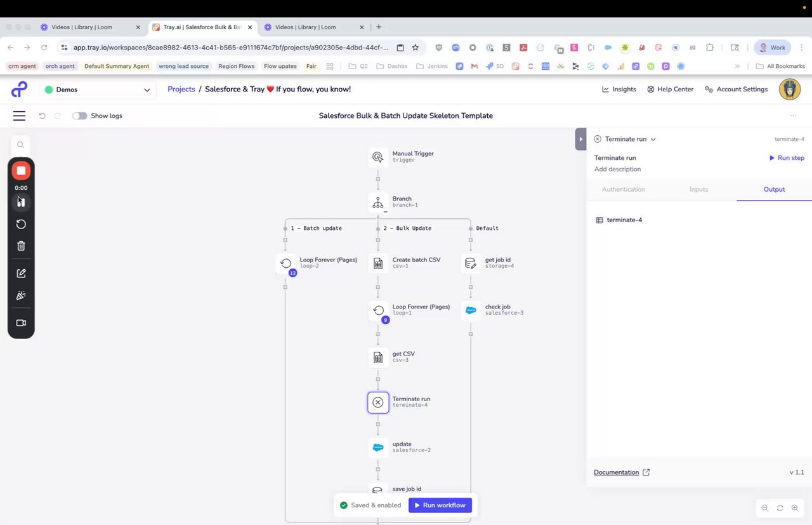
Task: Select the Branch step icon
Action: pos(378,202)
